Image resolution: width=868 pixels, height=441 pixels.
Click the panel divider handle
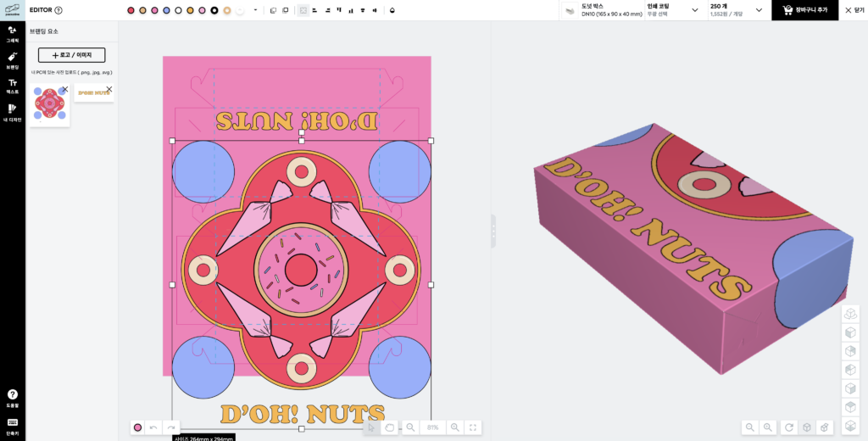click(x=493, y=231)
